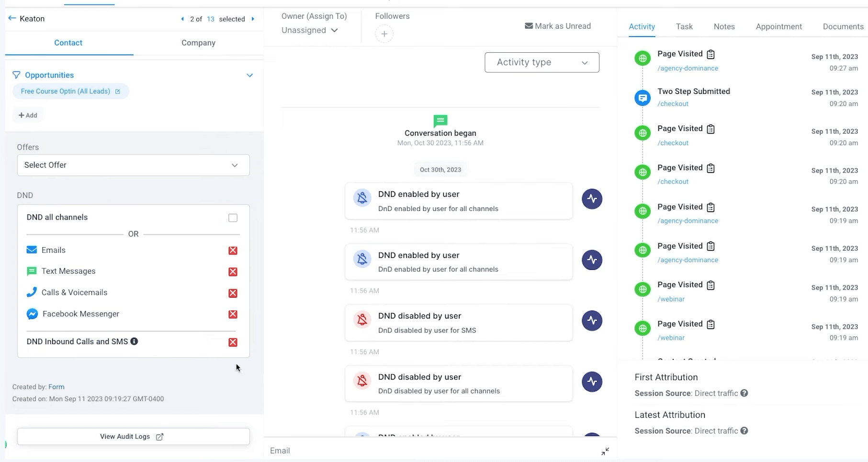Toggle DND for Emails

point(233,251)
